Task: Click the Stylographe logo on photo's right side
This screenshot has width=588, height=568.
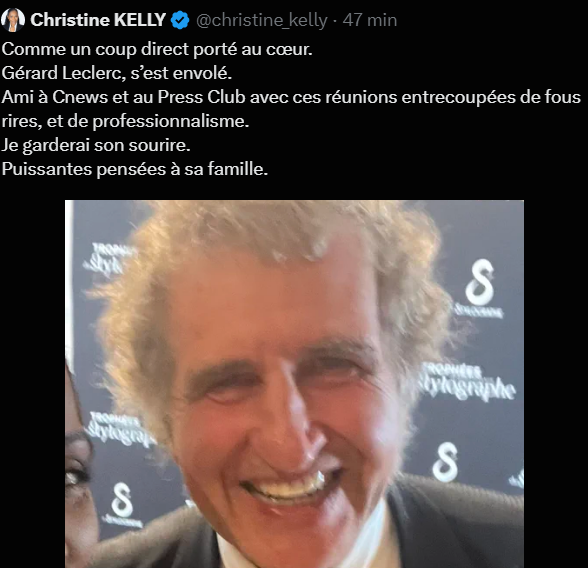Action: (467, 382)
